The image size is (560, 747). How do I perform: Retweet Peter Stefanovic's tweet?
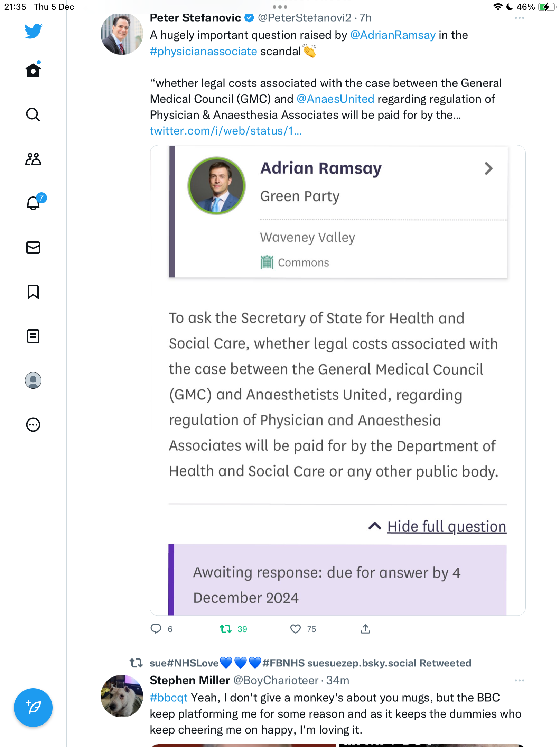(x=226, y=629)
